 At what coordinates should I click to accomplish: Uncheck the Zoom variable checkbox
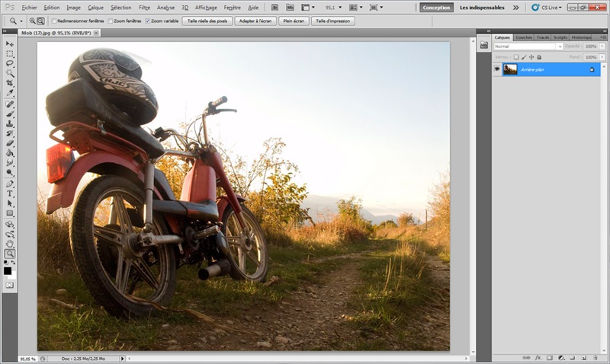[x=148, y=21]
